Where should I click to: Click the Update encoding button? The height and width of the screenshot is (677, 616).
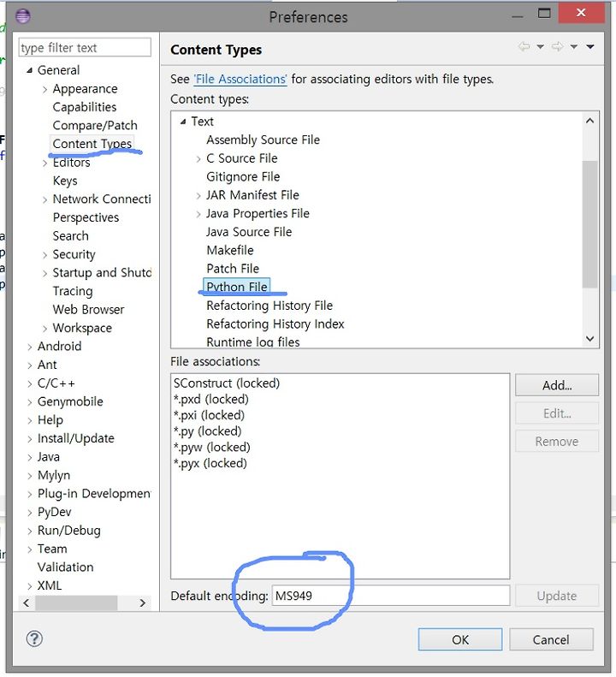point(557,596)
